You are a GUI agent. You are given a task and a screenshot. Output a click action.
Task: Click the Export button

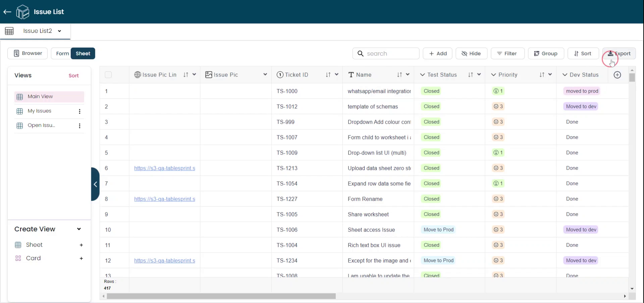click(619, 54)
